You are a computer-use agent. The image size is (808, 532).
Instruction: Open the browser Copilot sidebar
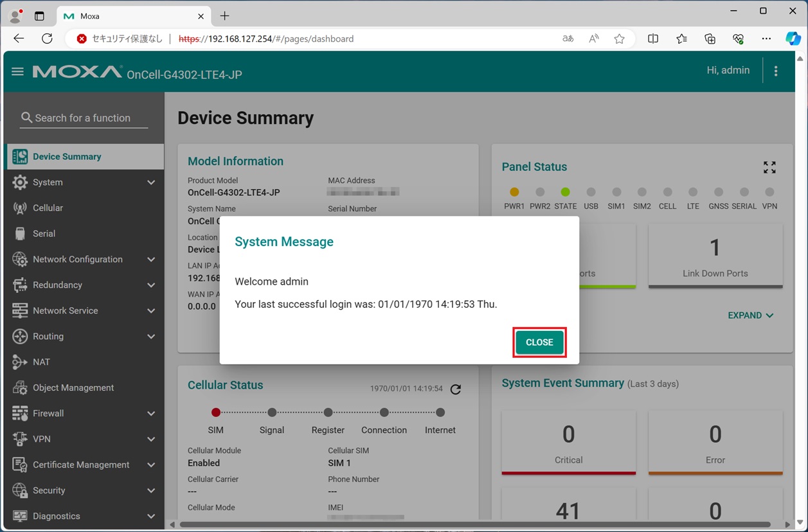tap(793, 39)
